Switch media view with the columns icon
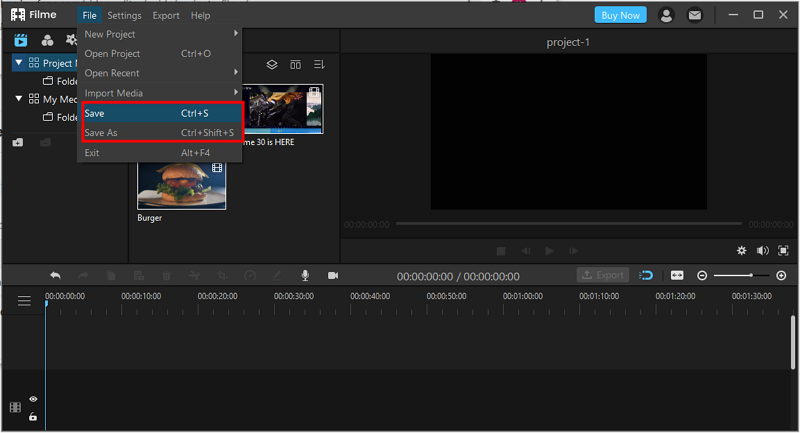The height and width of the screenshot is (433, 800). pyautogui.click(x=295, y=65)
